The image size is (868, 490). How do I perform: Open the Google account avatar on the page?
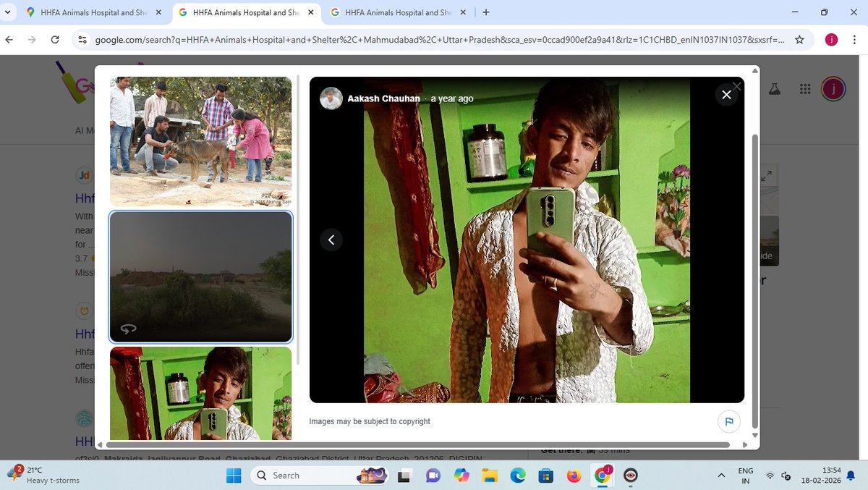(x=834, y=89)
